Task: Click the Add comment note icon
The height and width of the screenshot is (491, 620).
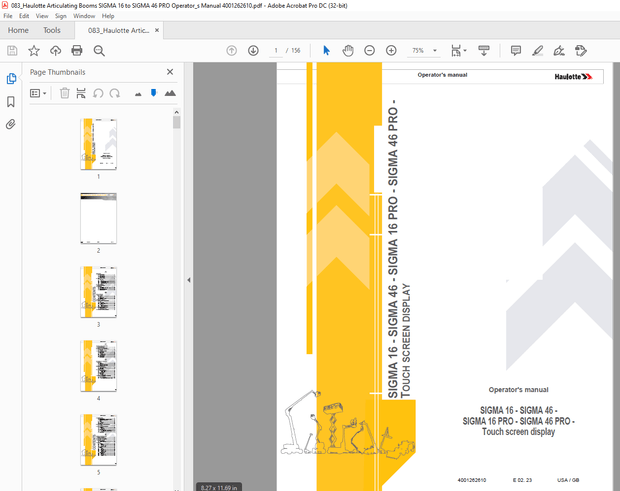Action: coord(516,50)
